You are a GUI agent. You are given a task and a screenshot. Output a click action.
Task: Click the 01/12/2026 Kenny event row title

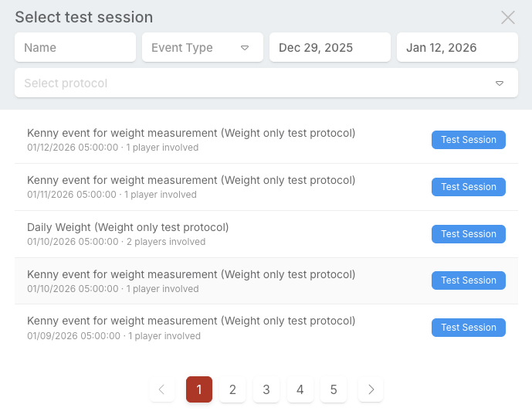coord(191,133)
